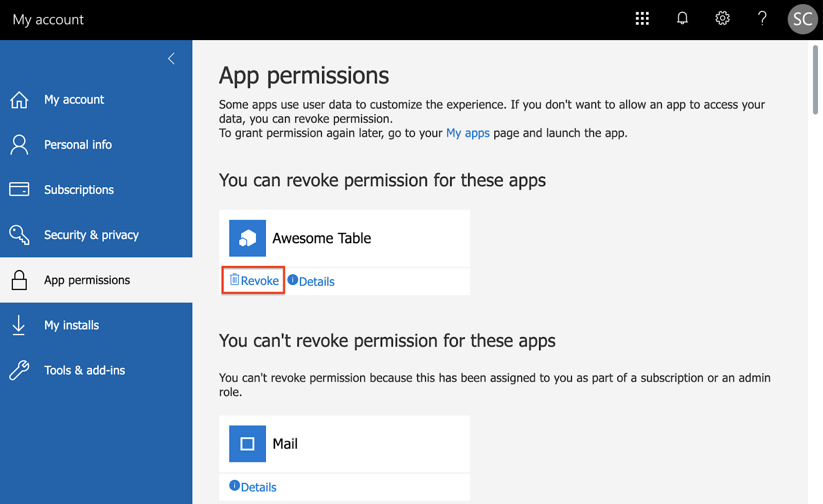This screenshot has height=504, width=823.
Task: Click the Mail app name
Action: [285, 444]
